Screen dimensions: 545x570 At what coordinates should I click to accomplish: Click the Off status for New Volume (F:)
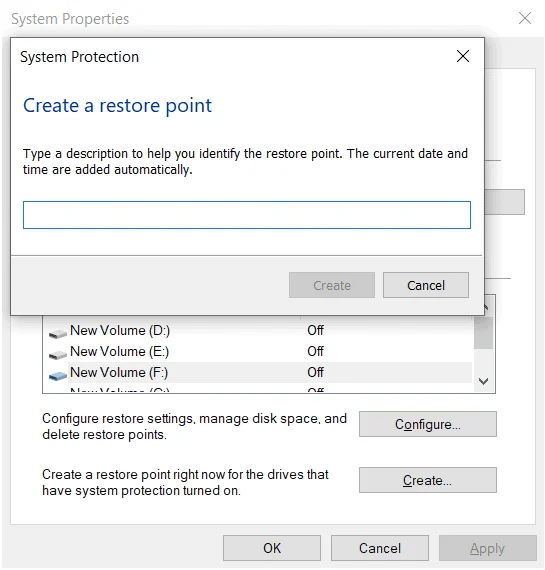[315, 372]
